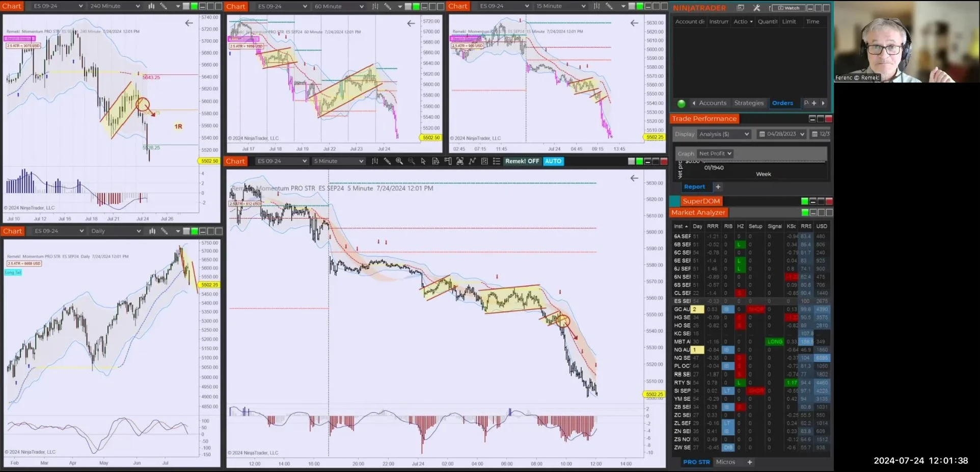Select drawing pencil in 60 Minute chart
980x472 pixels.
click(x=388, y=6)
